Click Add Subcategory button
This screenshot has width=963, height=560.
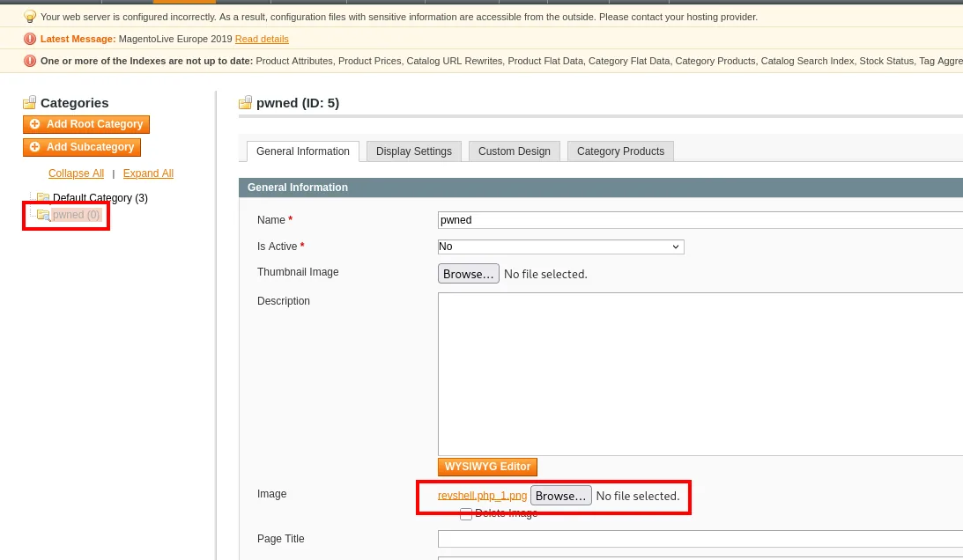click(82, 147)
